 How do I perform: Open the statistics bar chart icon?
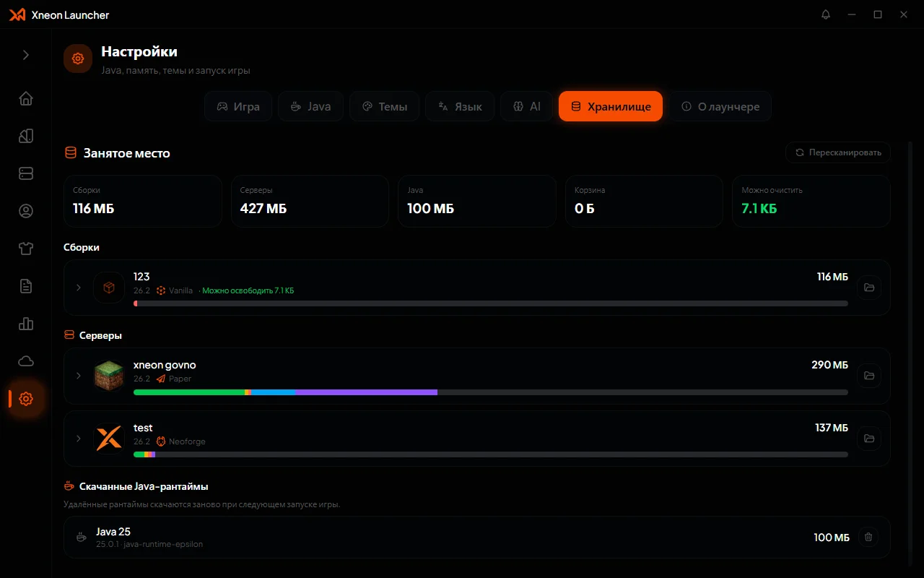pyautogui.click(x=26, y=324)
